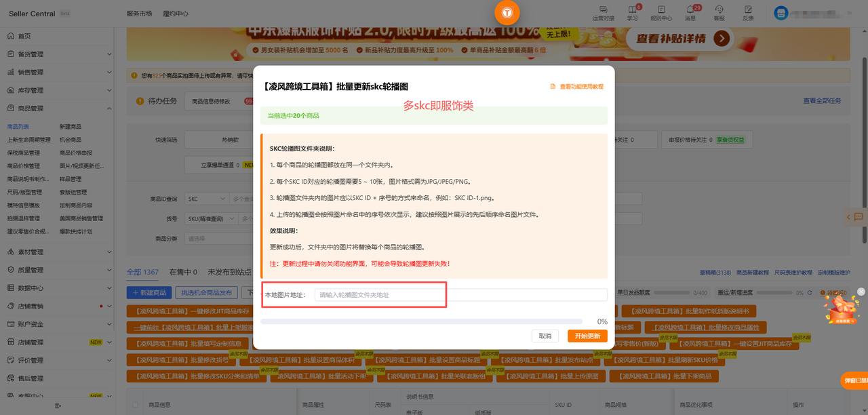Open the 客服 support icon
The height and width of the screenshot is (415, 868).
pyautogui.click(x=719, y=9)
